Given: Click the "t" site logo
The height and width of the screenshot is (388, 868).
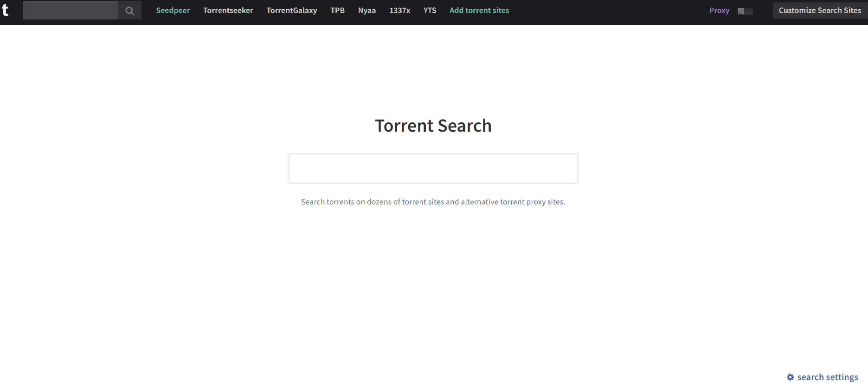Looking at the screenshot, I should (6, 10).
